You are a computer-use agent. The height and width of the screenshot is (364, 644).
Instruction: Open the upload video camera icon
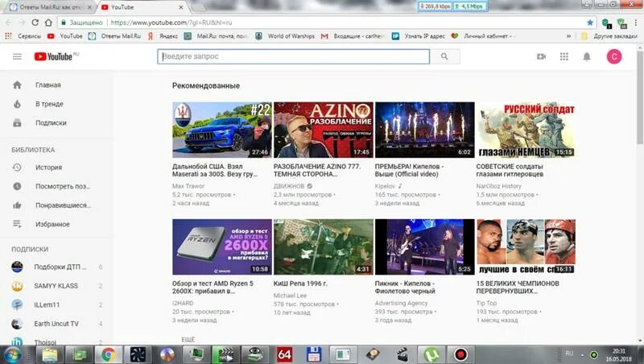(541, 56)
